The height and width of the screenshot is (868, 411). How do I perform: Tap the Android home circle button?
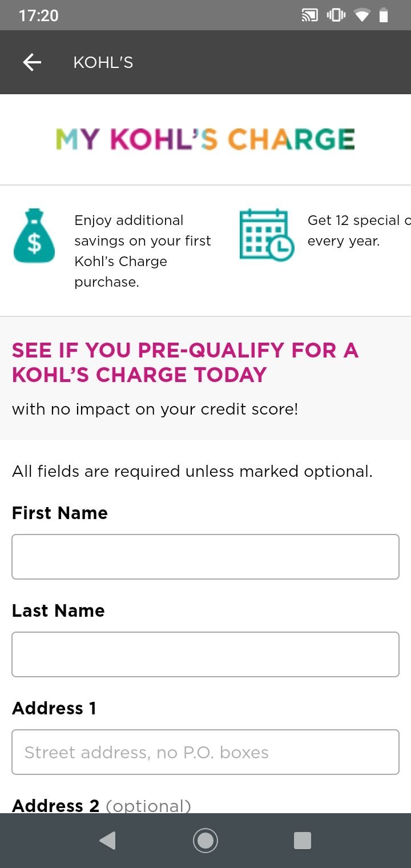click(205, 841)
